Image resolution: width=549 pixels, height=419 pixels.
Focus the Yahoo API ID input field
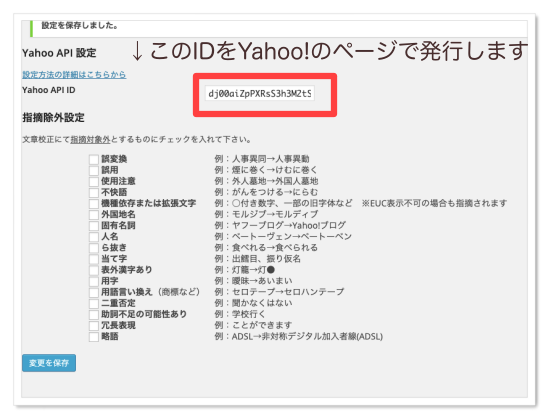pos(260,93)
